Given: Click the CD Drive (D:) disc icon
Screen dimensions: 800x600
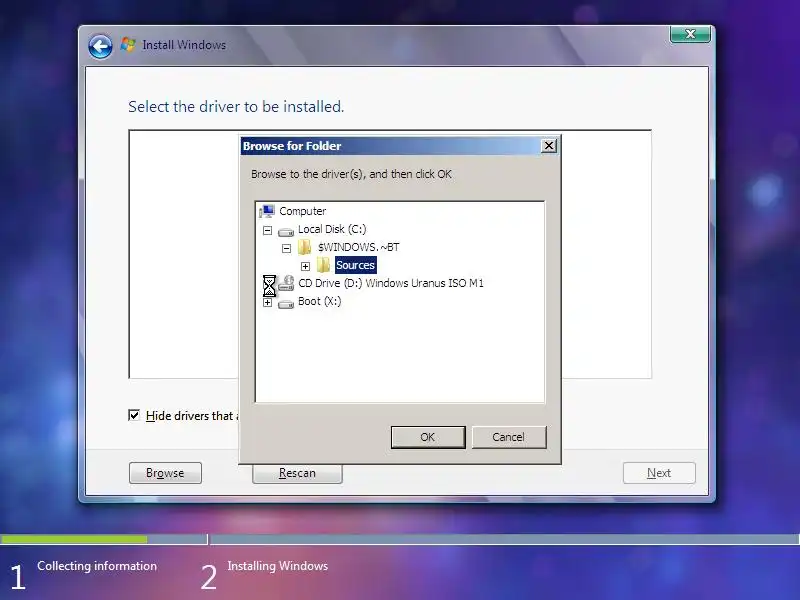Looking at the screenshot, I should [x=286, y=284].
